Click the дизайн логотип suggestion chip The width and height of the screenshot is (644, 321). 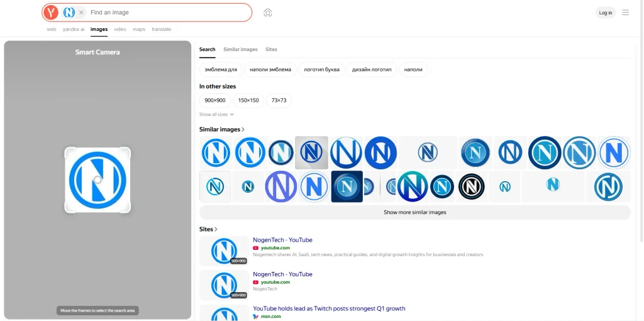(x=372, y=69)
